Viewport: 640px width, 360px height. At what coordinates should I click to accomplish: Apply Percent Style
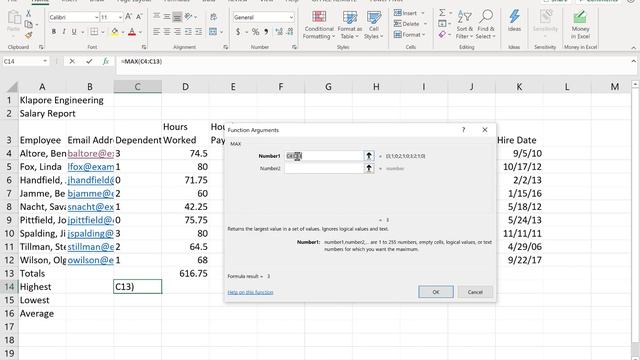[x=256, y=31]
